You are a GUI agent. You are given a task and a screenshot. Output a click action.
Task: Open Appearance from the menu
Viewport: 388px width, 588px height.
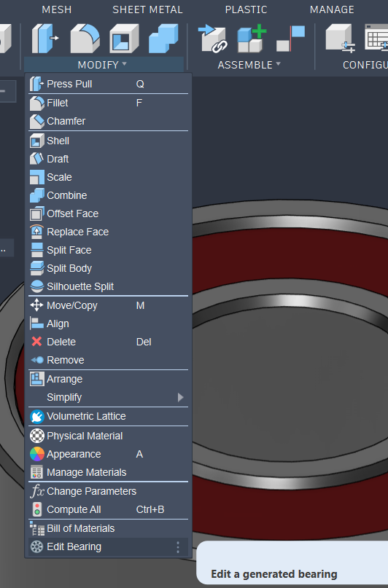pyautogui.click(x=108, y=454)
